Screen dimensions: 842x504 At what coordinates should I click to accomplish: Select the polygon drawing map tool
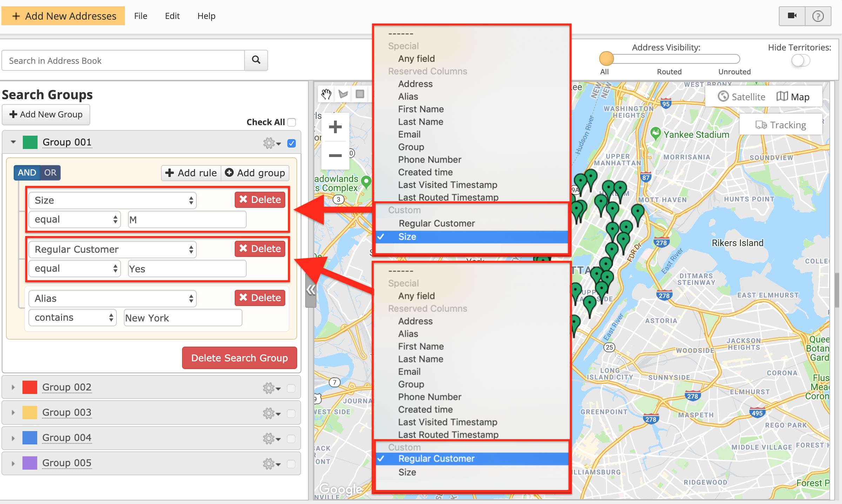pyautogui.click(x=343, y=94)
